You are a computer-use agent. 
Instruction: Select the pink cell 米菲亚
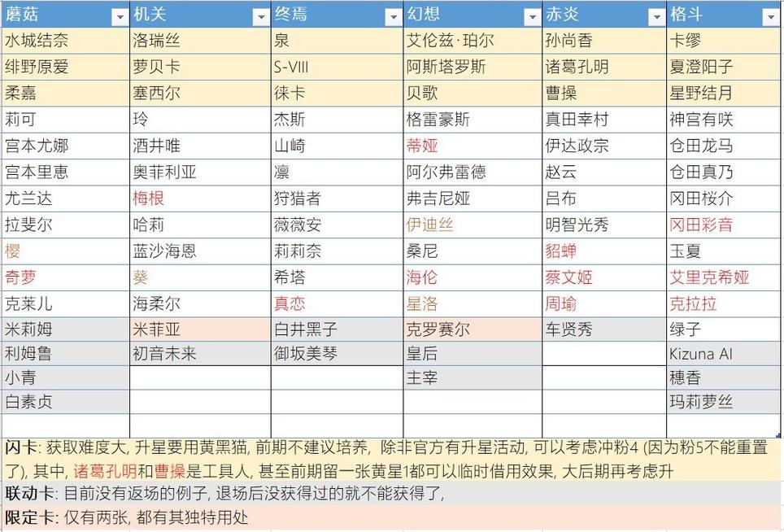click(x=200, y=329)
